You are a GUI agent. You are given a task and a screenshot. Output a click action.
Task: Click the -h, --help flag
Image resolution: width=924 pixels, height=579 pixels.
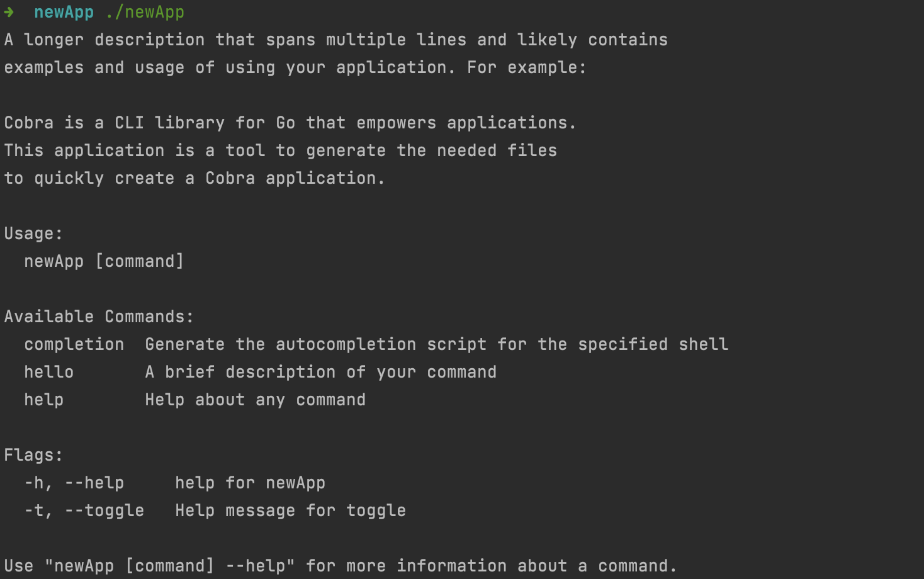(x=74, y=483)
